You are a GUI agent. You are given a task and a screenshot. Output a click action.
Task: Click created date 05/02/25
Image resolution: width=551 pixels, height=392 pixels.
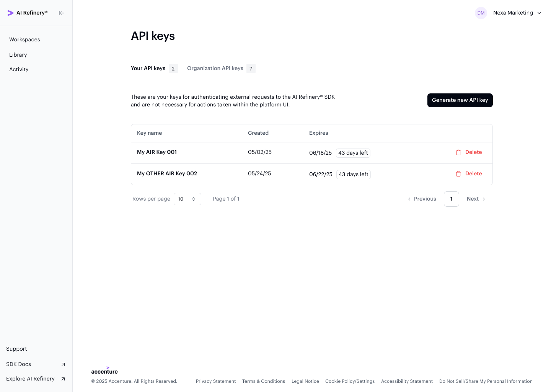tap(260, 152)
